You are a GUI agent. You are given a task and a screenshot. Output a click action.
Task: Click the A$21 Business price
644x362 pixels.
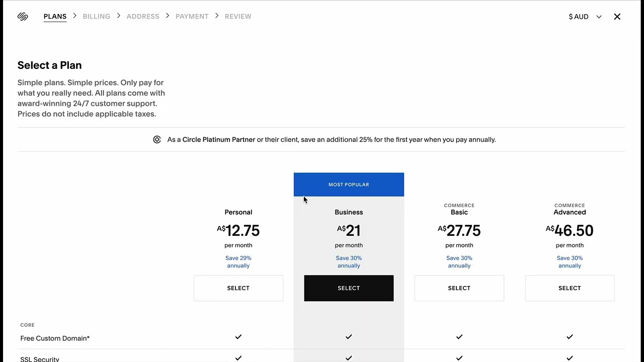(349, 231)
